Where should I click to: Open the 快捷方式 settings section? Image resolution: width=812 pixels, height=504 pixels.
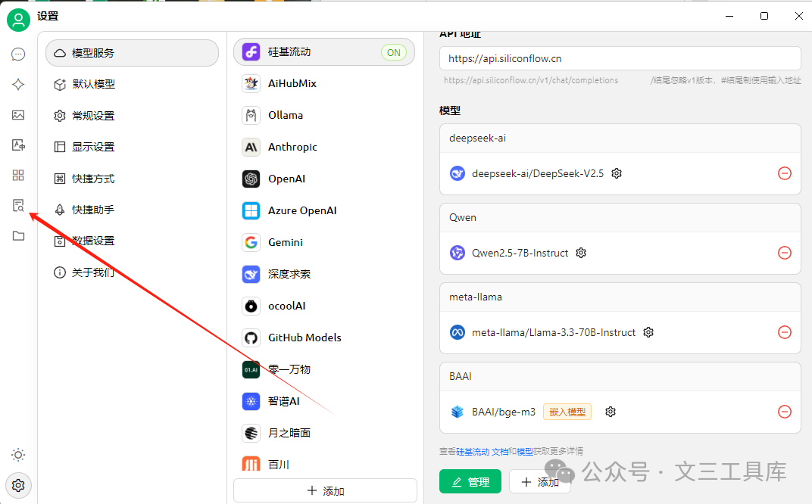(x=132, y=179)
